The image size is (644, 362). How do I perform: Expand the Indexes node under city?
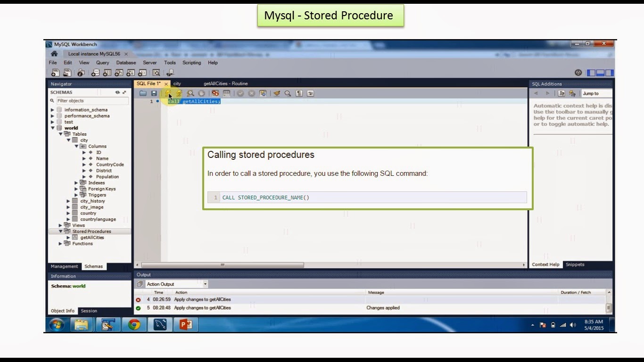point(76,183)
